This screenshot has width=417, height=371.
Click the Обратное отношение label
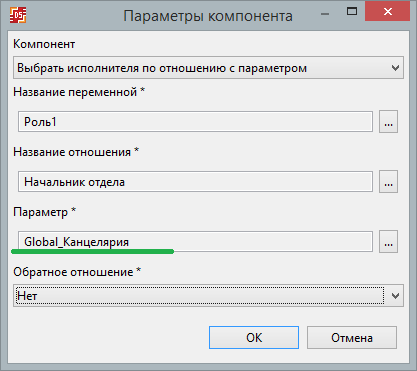coord(77,272)
